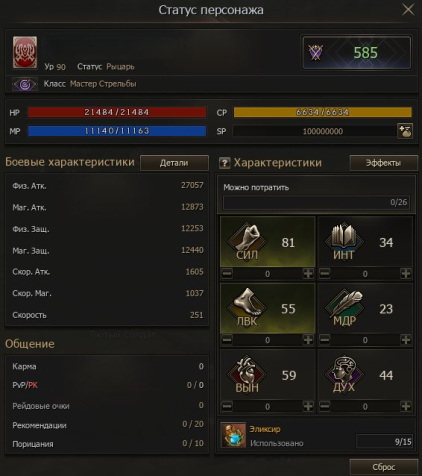The image size is (422, 476).
Task: Click the СИЛ strength stat icon
Action: tap(247, 241)
